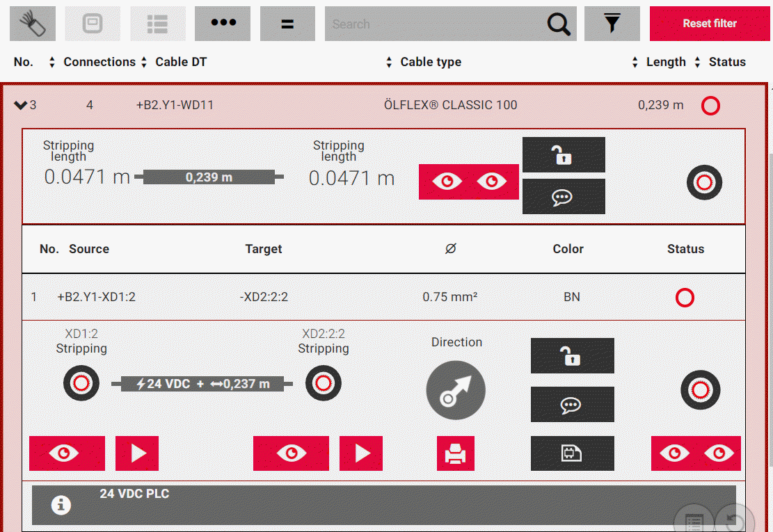The width and height of the screenshot is (773, 532).
Task: Click the Connections column header
Action: pyautogui.click(x=99, y=61)
